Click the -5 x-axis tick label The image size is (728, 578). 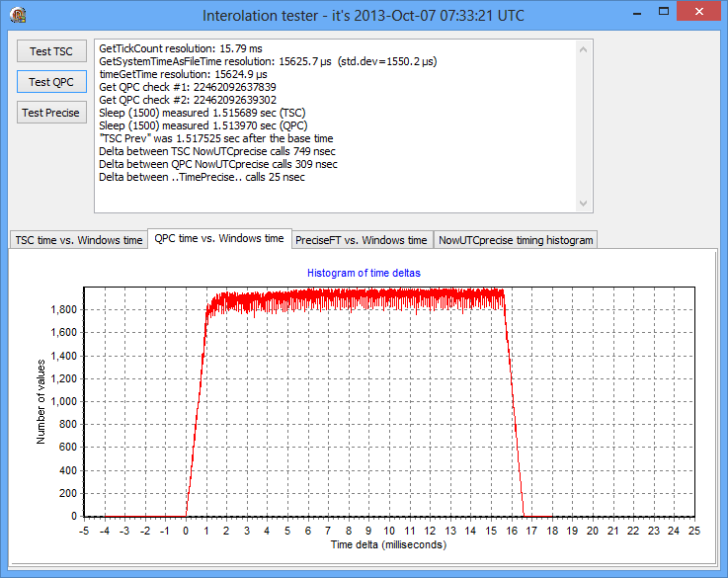click(84, 531)
